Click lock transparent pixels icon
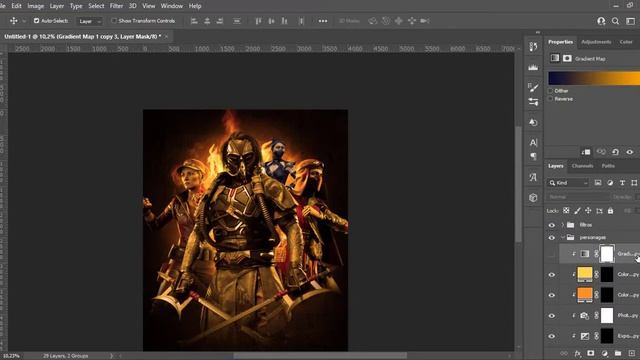 [x=566, y=211]
